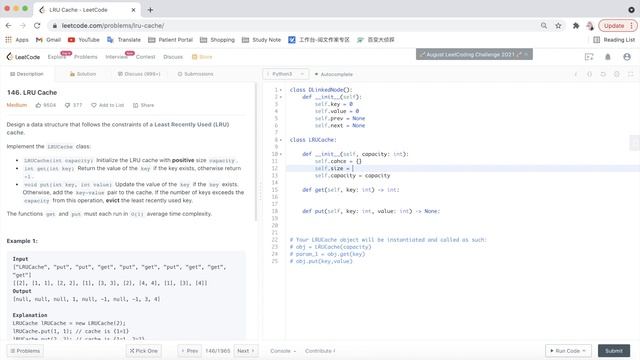Open the extensions puzzle icon
The width and height of the screenshot is (640, 360).
click(576, 26)
